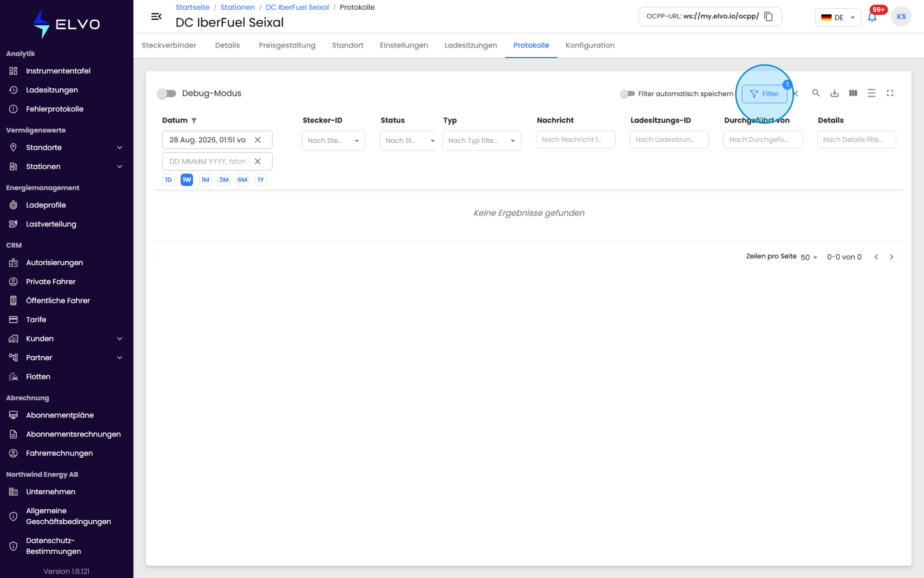
Task: Collapse the sidebar with the menu toggle icon
Action: [156, 16]
